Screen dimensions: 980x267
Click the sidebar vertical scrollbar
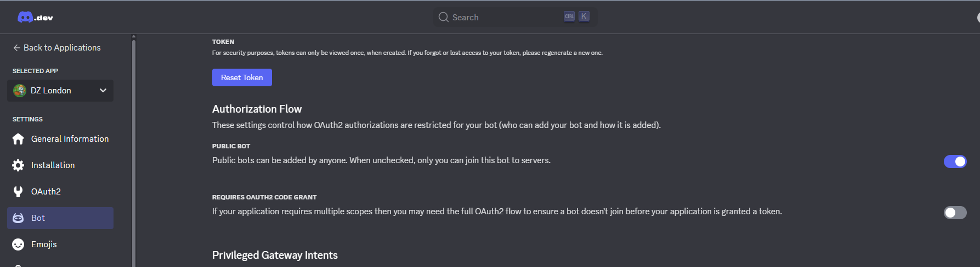point(134,151)
